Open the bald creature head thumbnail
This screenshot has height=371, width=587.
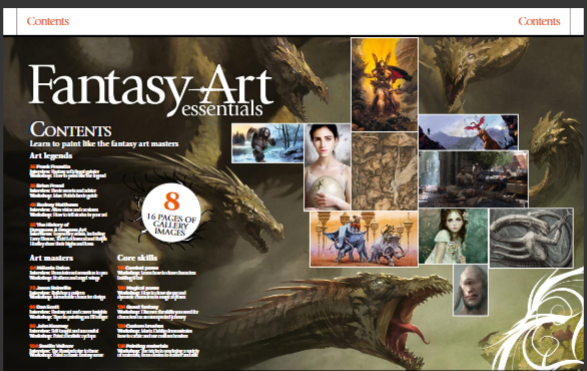(x=471, y=290)
